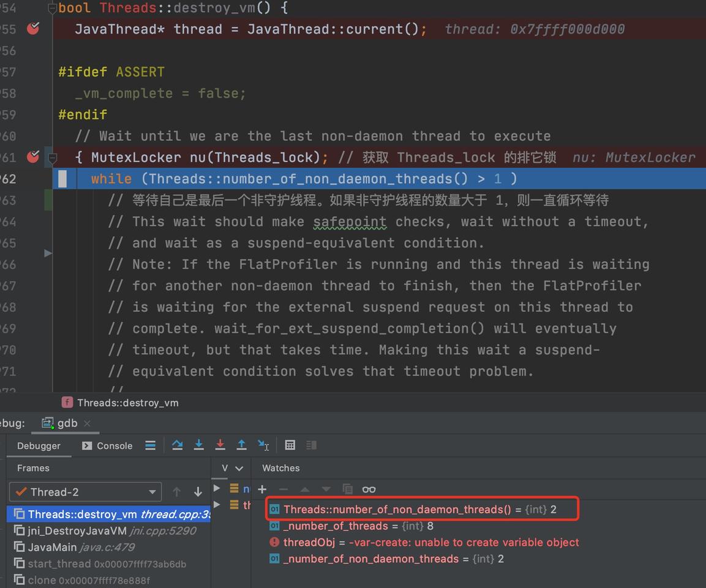Select the Threads::destroy_vm stack frame
Image resolution: width=706 pixels, height=588 pixels.
click(x=108, y=514)
